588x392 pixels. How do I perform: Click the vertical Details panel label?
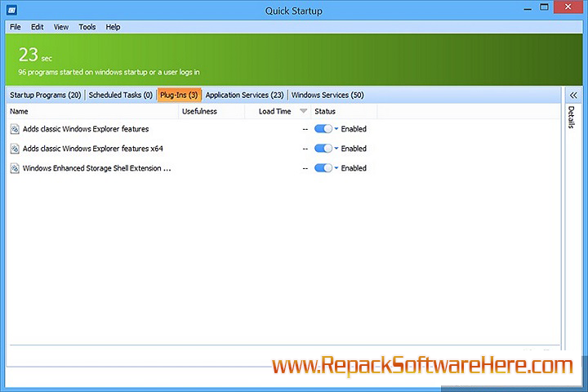click(x=571, y=117)
